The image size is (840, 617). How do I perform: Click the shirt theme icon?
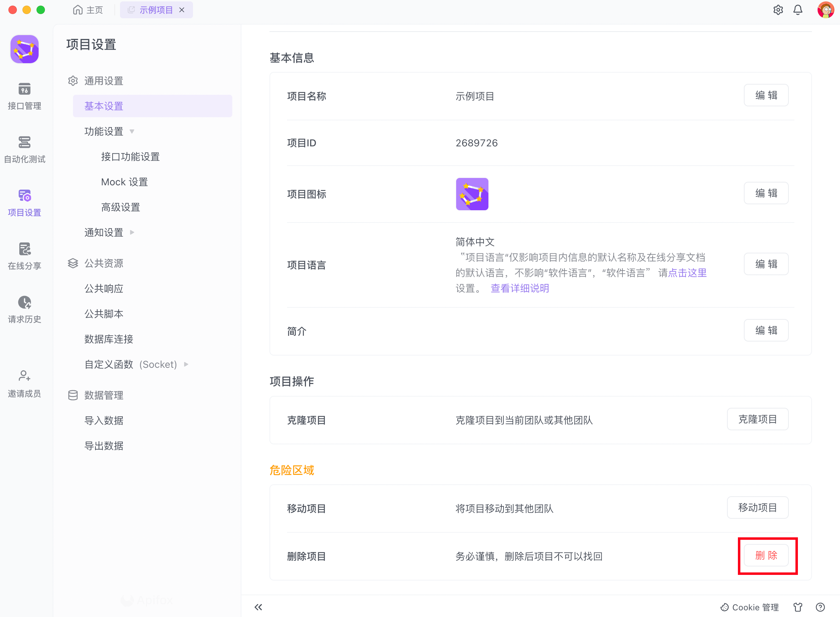[x=798, y=607]
